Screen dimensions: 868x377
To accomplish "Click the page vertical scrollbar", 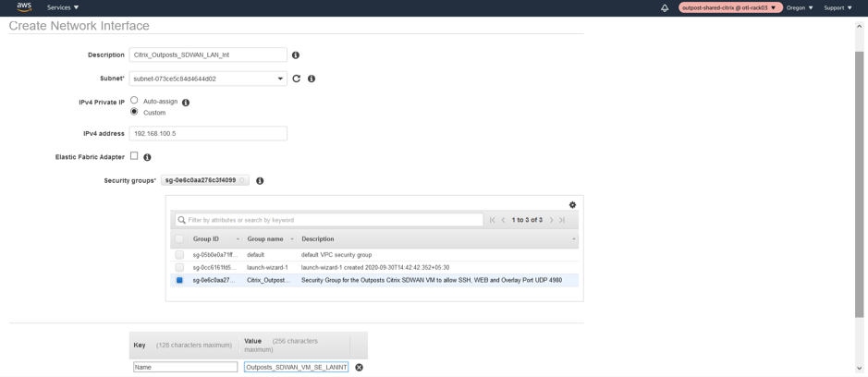I will [x=859, y=185].
